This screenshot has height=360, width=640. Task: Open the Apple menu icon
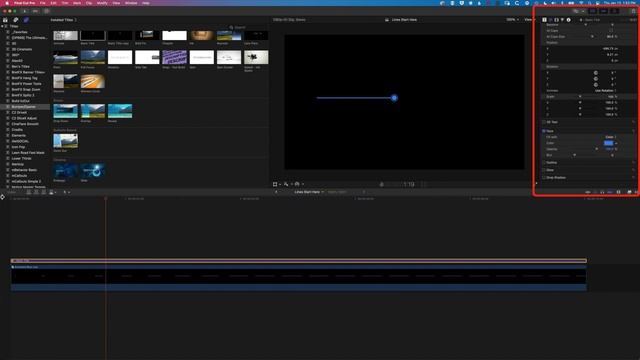[7, 3]
